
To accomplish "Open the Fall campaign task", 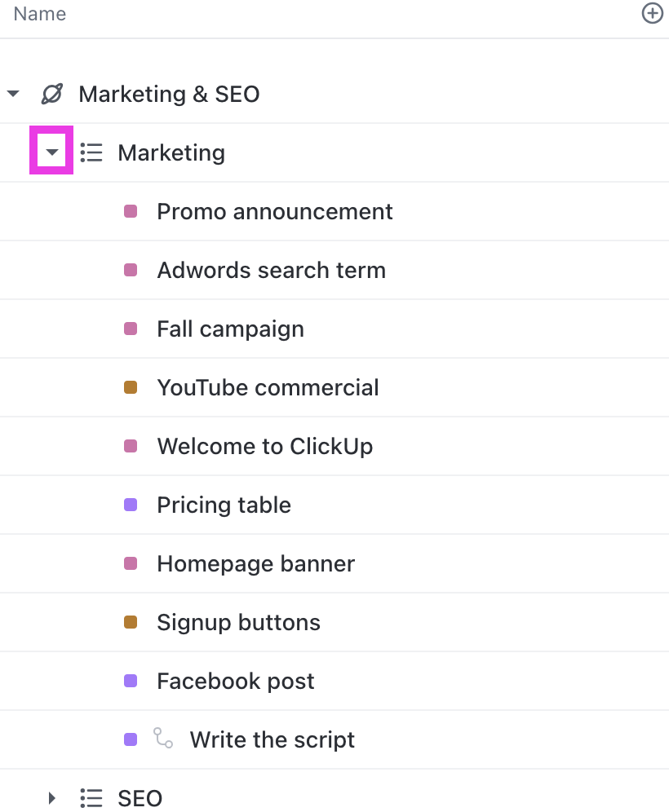I will (x=230, y=329).
